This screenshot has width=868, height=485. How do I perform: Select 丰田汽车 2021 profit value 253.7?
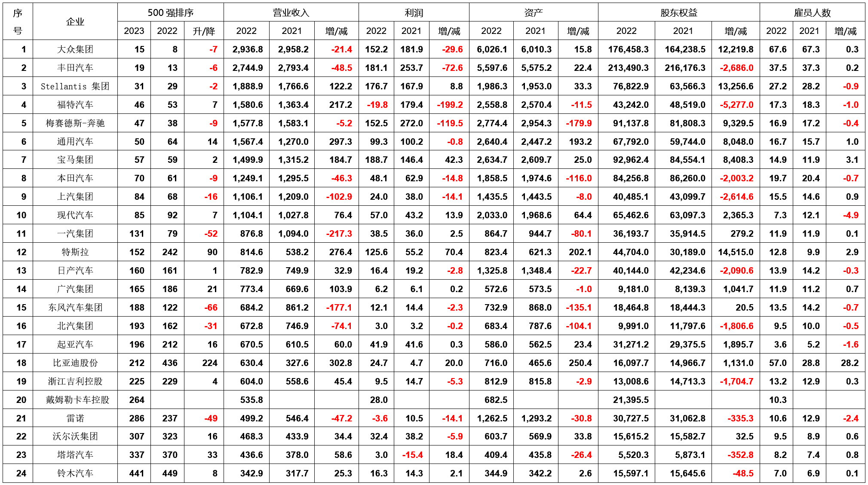click(x=411, y=68)
